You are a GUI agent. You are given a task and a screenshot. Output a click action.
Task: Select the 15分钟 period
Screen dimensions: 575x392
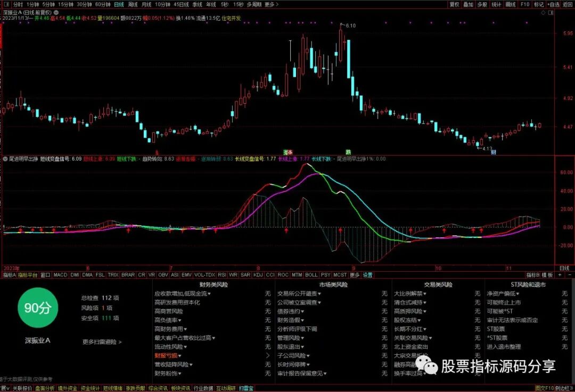pos(65,4)
